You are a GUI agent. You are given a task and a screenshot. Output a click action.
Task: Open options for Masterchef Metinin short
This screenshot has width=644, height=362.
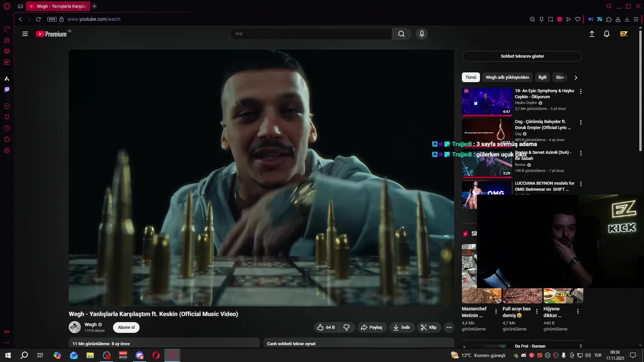(x=496, y=311)
